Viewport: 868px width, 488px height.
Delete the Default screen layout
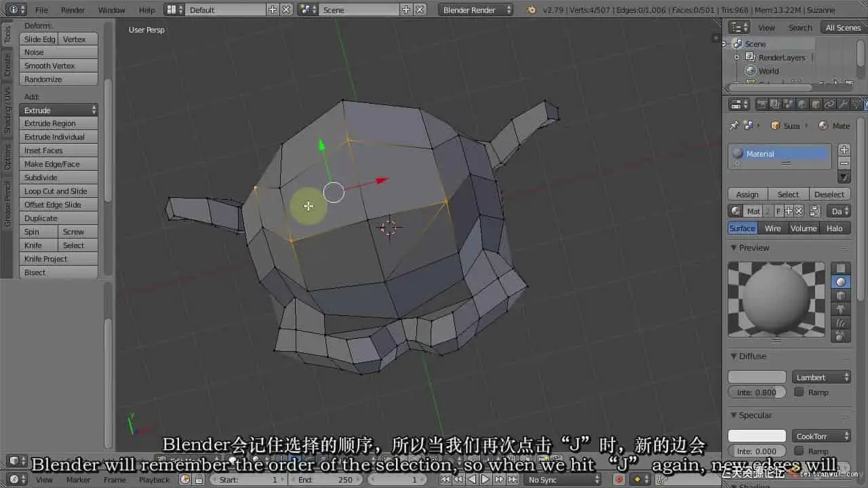pos(286,9)
